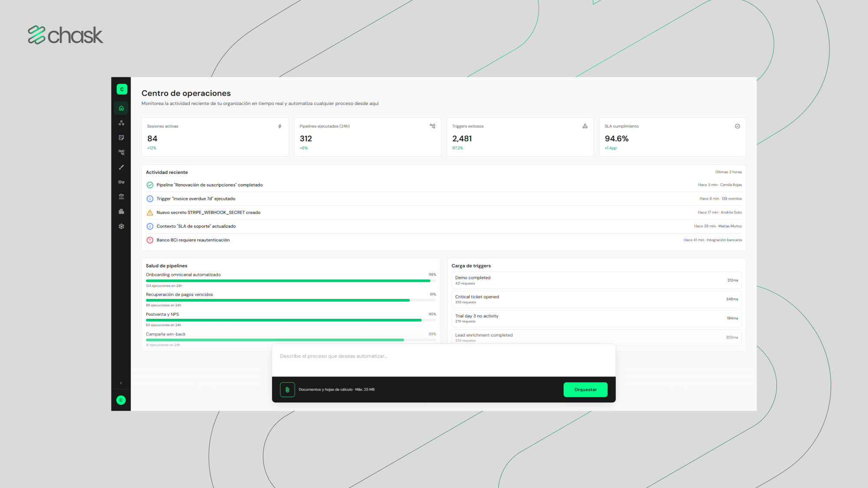Click the 'Centro de operaciones' page title
Screen dimensions: 868x488
click(x=186, y=93)
